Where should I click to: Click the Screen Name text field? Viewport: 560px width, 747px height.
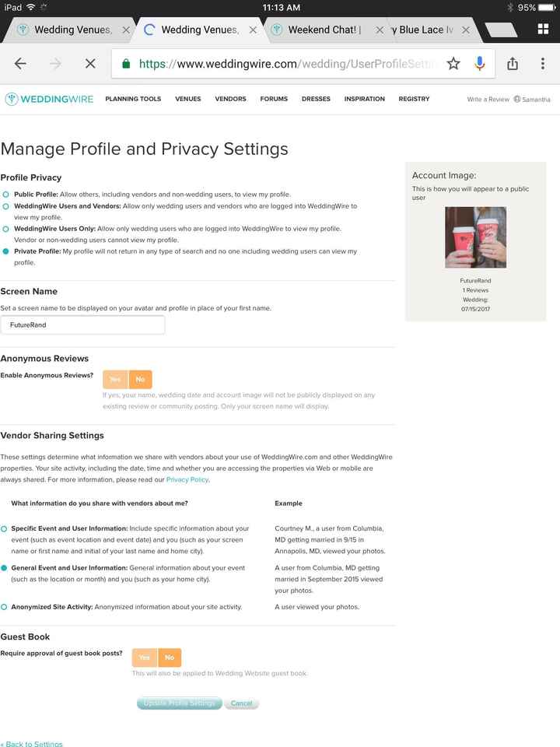[x=82, y=324]
